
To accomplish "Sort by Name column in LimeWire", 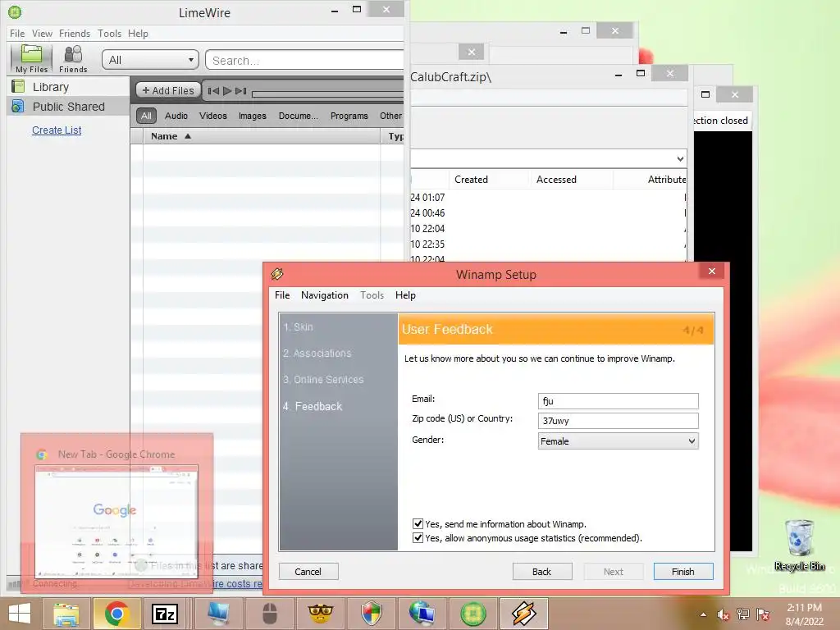I will 262,136.
